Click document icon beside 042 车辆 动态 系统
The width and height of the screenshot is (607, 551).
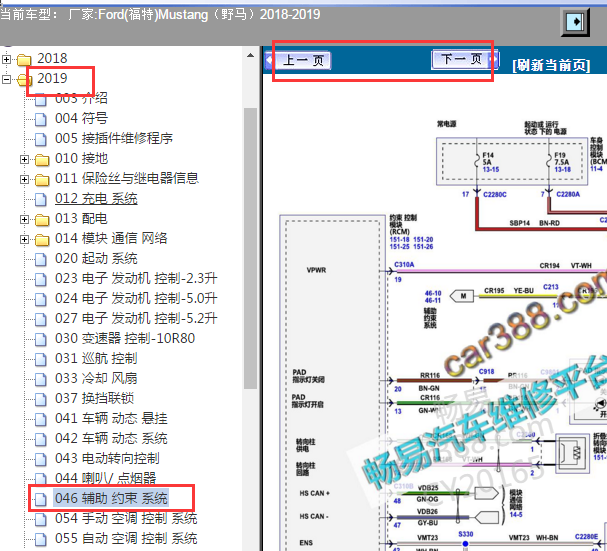[x=41, y=439]
